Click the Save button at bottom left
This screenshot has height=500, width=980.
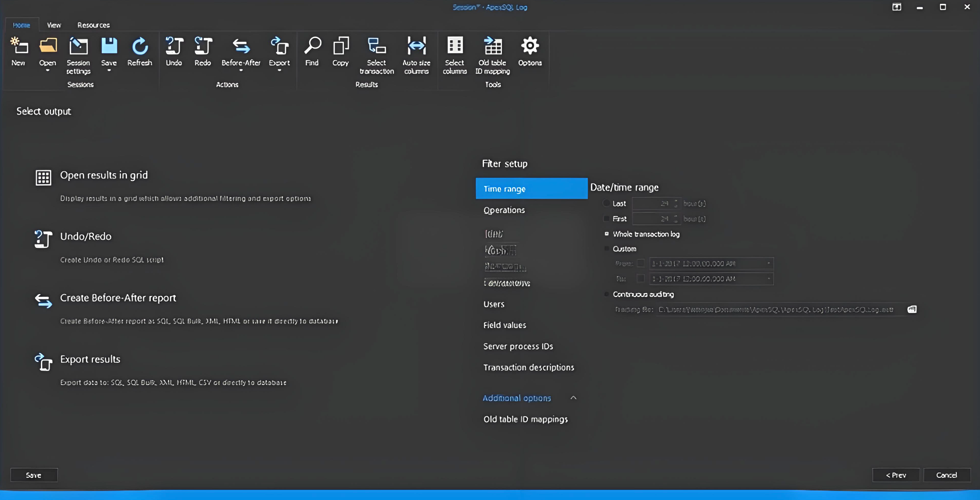(x=34, y=475)
